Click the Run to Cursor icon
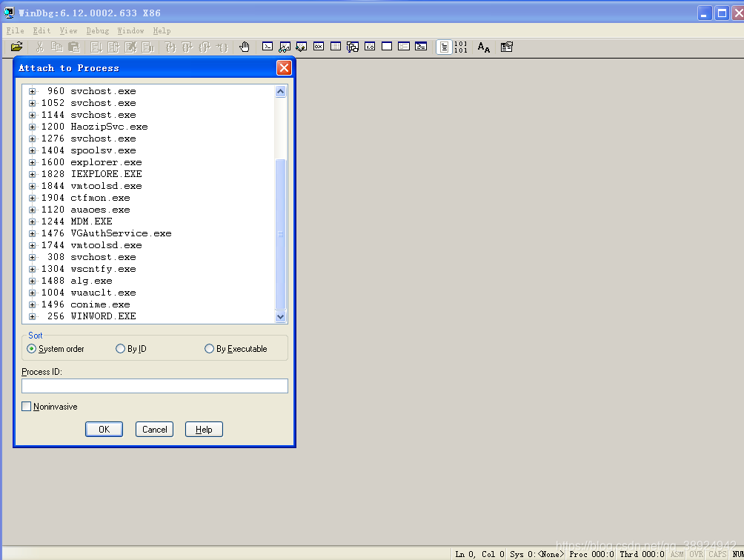744x560 pixels. (x=222, y=47)
